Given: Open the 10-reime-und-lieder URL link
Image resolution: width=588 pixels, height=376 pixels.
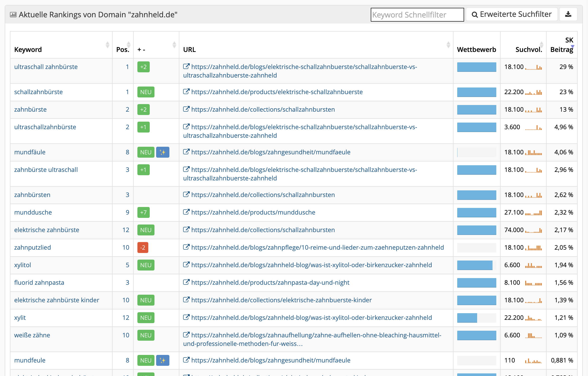Looking at the screenshot, I should pos(318,248).
